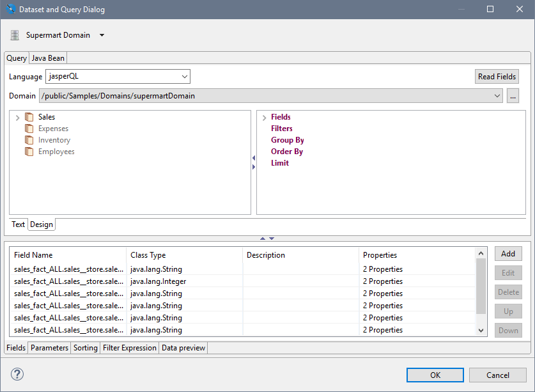
Task: Open the Parameters tab
Action: pyautogui.click(x=49, y=348)
